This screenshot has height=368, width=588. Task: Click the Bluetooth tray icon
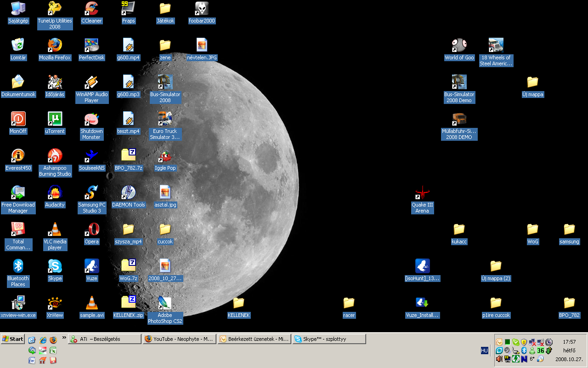pos(524,351)
